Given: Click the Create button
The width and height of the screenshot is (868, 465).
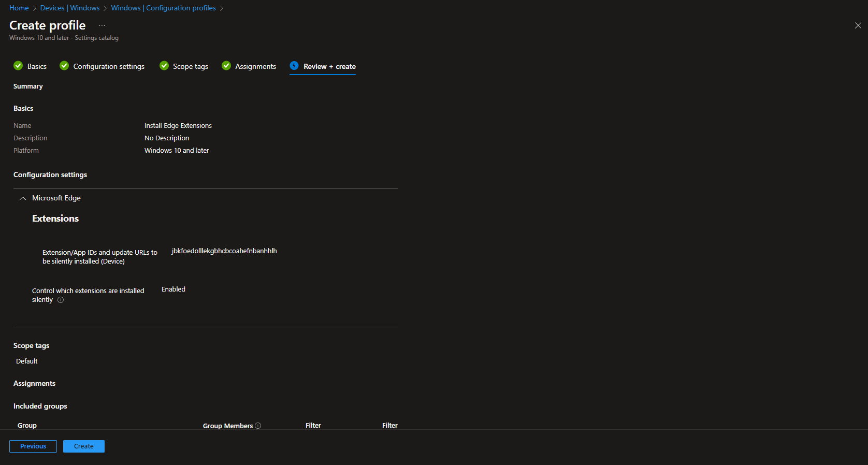Looking at the screenshot, I should 84,446.
